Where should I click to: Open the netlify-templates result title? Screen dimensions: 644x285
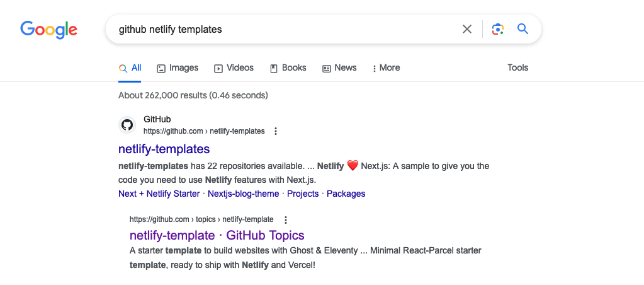point(164,149)
